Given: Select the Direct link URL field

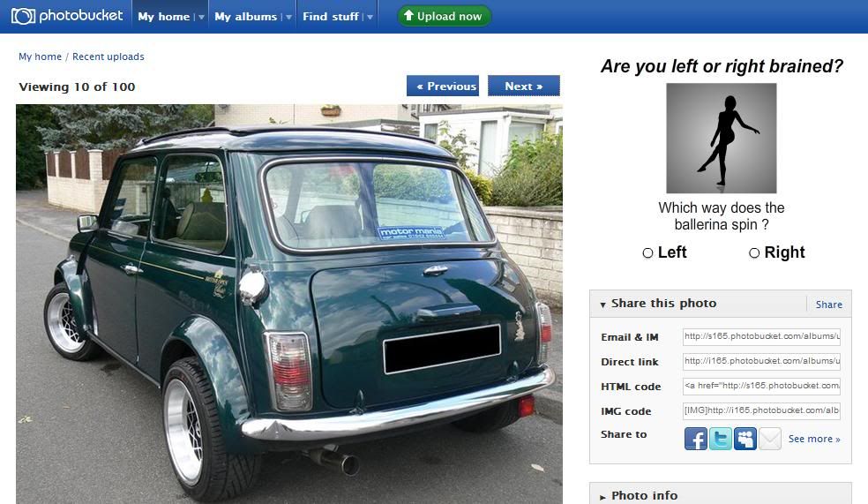Looking at the screenshot, I should pos(762,361).
